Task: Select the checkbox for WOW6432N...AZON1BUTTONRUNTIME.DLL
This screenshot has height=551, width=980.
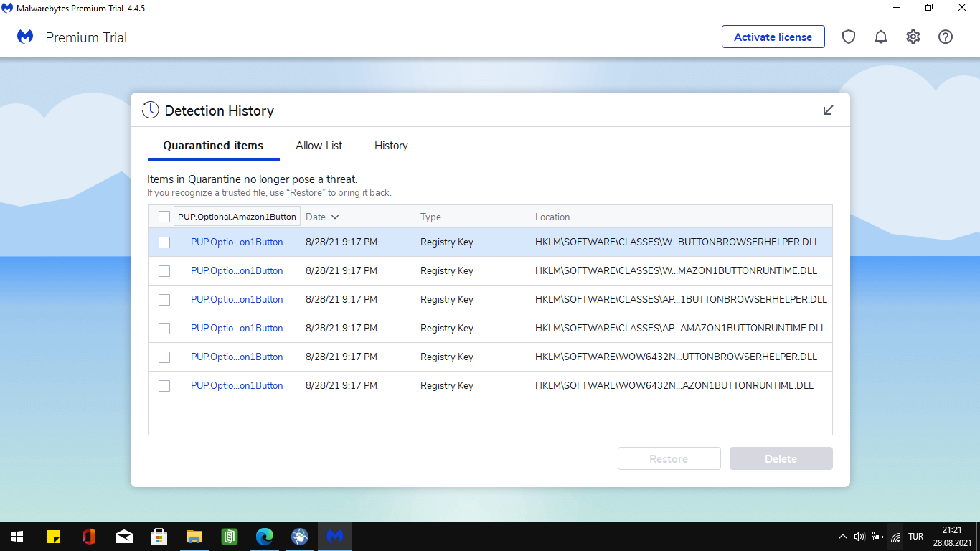Action: [x=164, y=386]
